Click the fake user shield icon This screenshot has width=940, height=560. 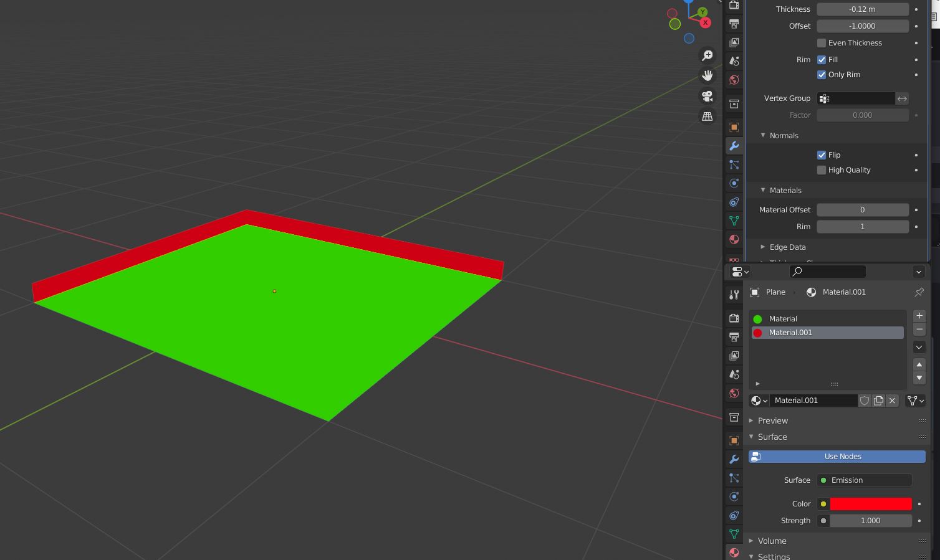[865, 401]
